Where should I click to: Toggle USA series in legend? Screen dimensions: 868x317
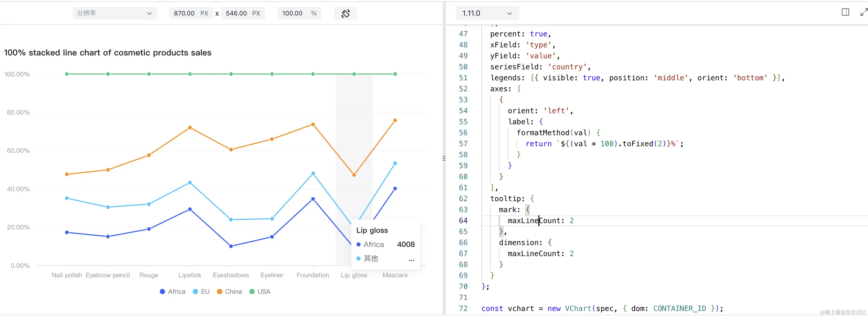point(260,292)
